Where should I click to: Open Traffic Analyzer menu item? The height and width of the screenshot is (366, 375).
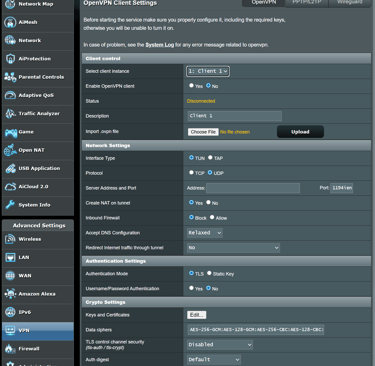[39, 114]
